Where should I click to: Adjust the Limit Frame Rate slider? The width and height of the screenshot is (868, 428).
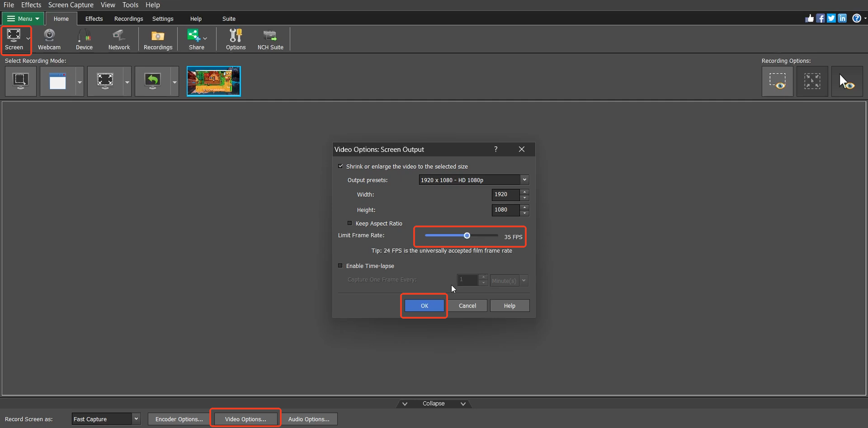pyautogui.click(x=467, y=235)
